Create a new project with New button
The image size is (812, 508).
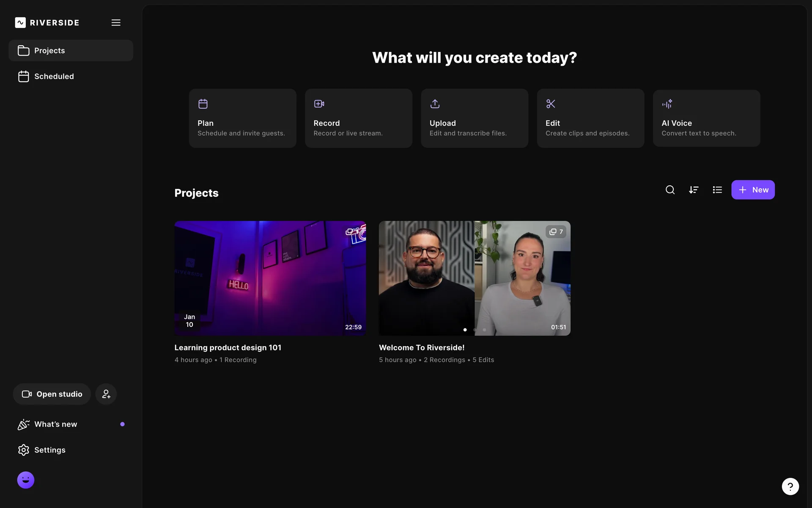point(753,190)
